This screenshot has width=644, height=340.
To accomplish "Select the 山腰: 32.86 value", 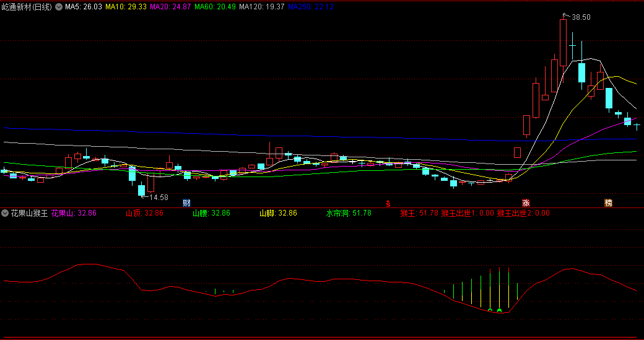I will (x=212, y=213).
